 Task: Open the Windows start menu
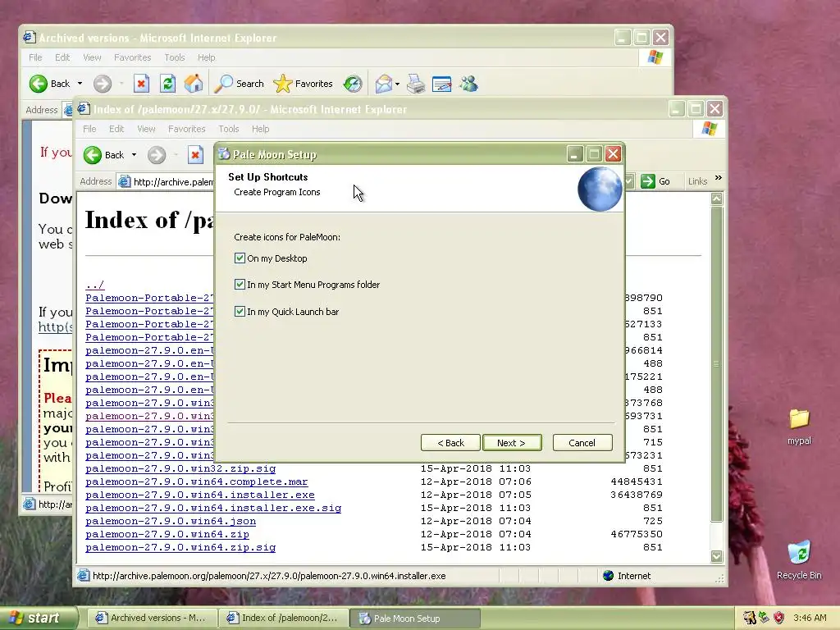pos(39,619)
